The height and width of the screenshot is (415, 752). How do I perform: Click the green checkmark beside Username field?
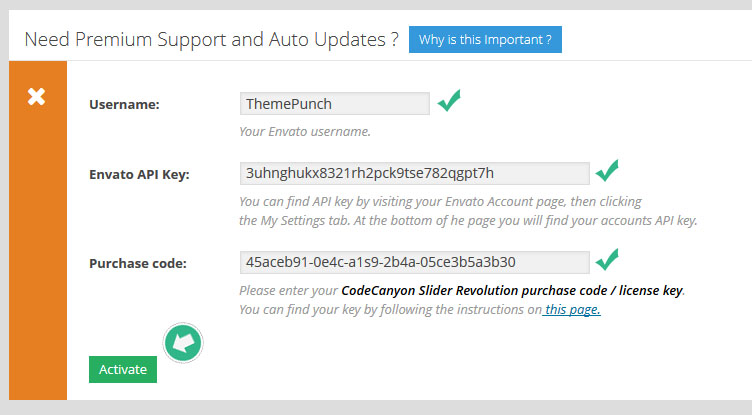449,102
